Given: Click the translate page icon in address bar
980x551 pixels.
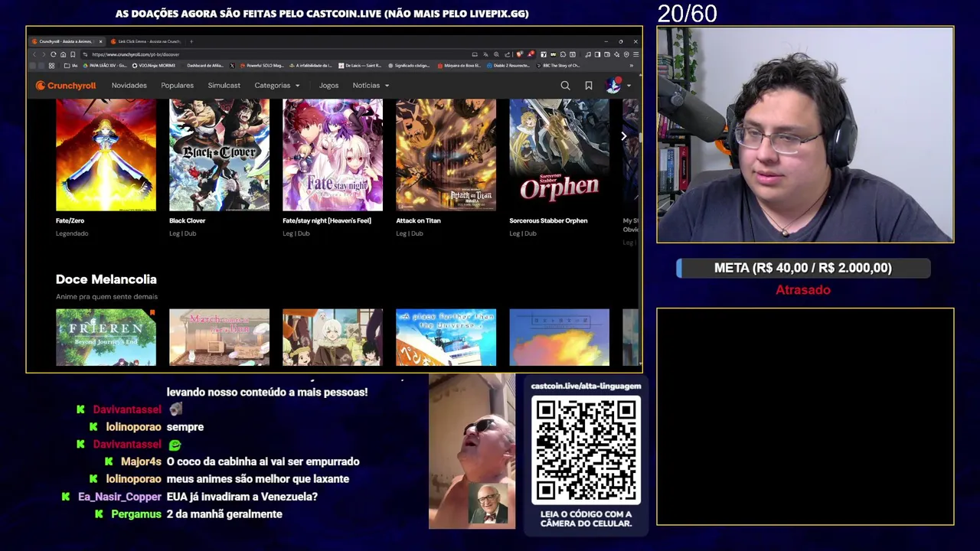Looking at the screenshot, I should point(485,54).
